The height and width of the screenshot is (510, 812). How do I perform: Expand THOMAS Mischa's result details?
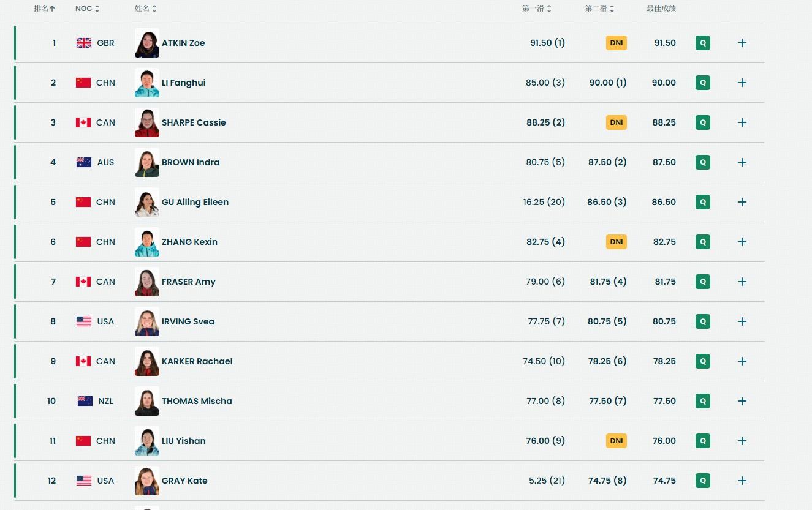742,401
